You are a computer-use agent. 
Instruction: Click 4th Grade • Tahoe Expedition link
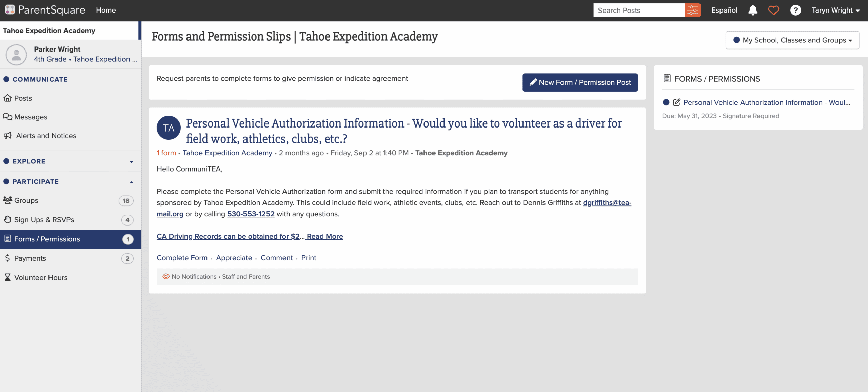85,59
